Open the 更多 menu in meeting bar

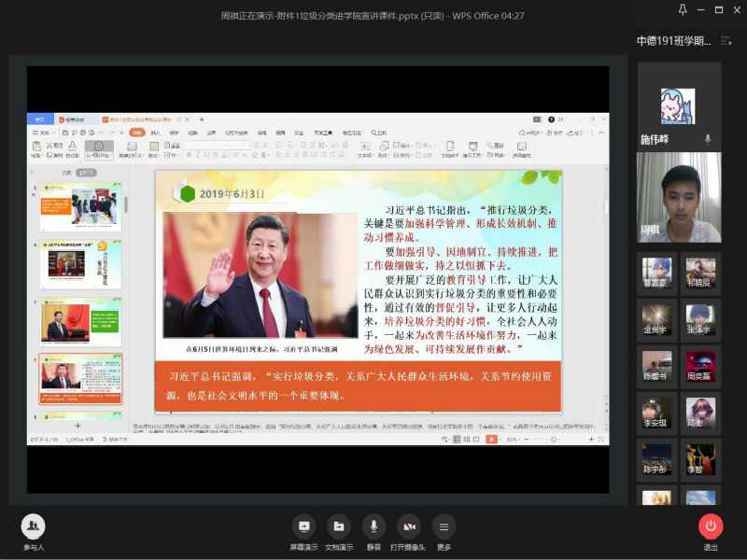pos(444,526)
